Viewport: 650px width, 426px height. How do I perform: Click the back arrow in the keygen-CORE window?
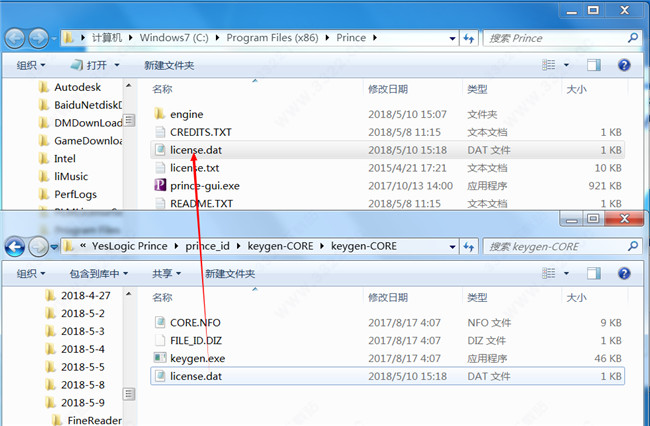[15, 247]
